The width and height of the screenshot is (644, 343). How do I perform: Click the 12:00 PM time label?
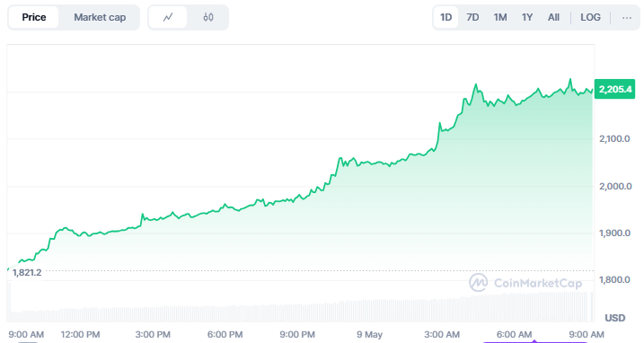pyautogui.click(x=80, y=334)
